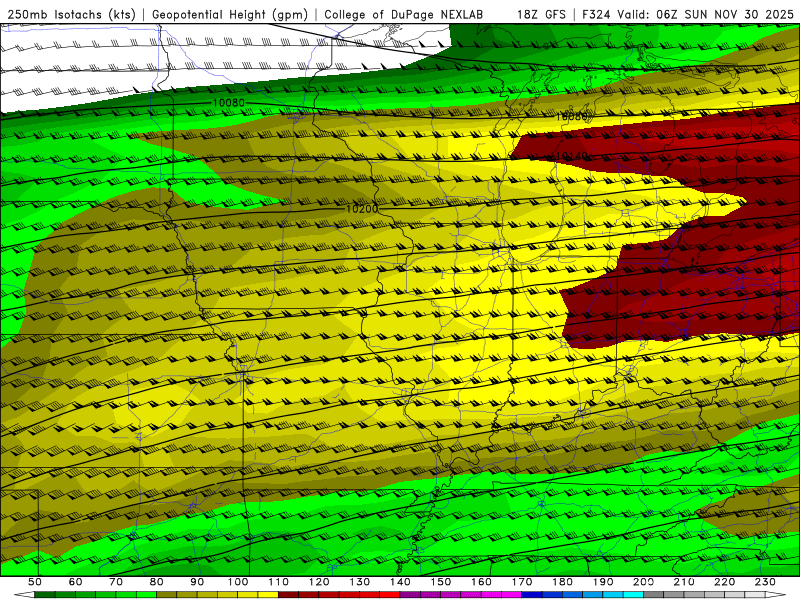
Task: Click the 160 value on the color scale
Action: 481,582
